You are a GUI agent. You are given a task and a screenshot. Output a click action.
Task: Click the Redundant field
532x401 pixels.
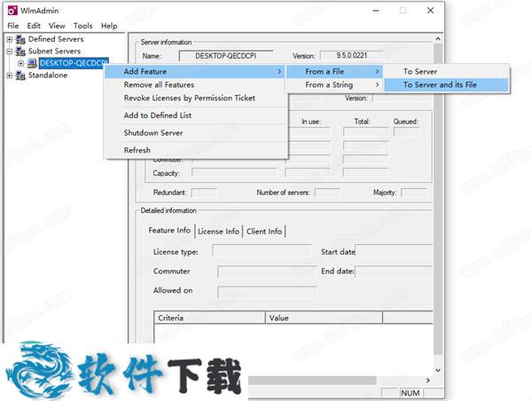(x=204, y=193)
